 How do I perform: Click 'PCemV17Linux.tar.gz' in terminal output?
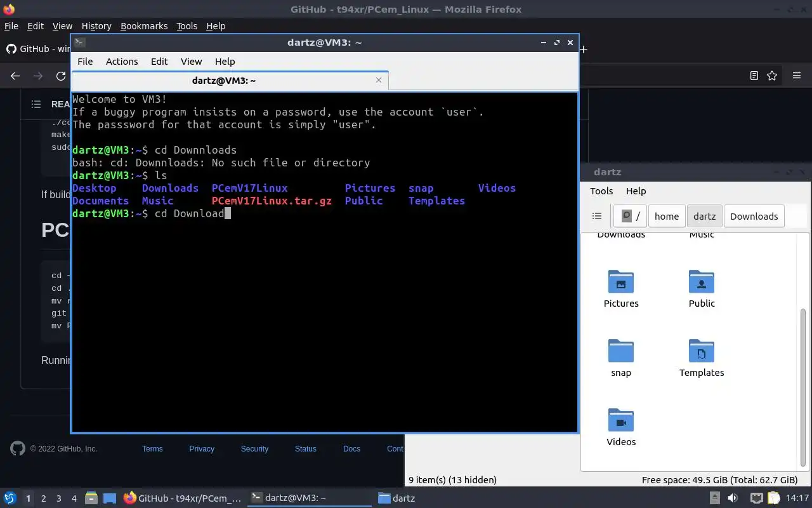point(272,201)
